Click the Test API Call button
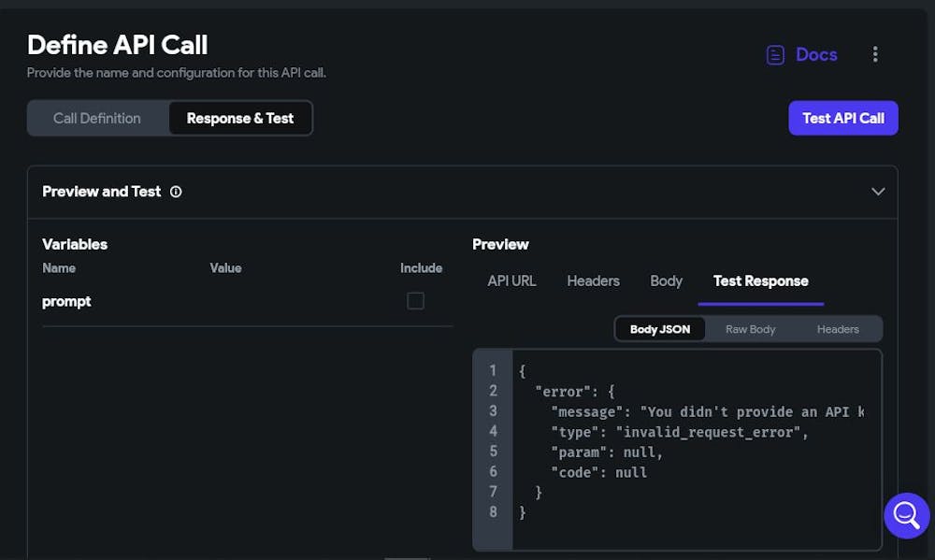 (x=842, y=118)
